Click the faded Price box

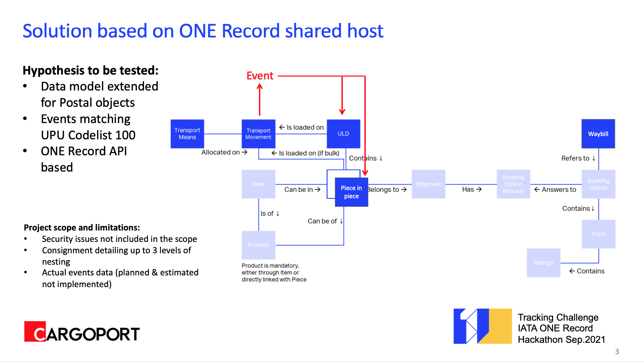[598, 234]
